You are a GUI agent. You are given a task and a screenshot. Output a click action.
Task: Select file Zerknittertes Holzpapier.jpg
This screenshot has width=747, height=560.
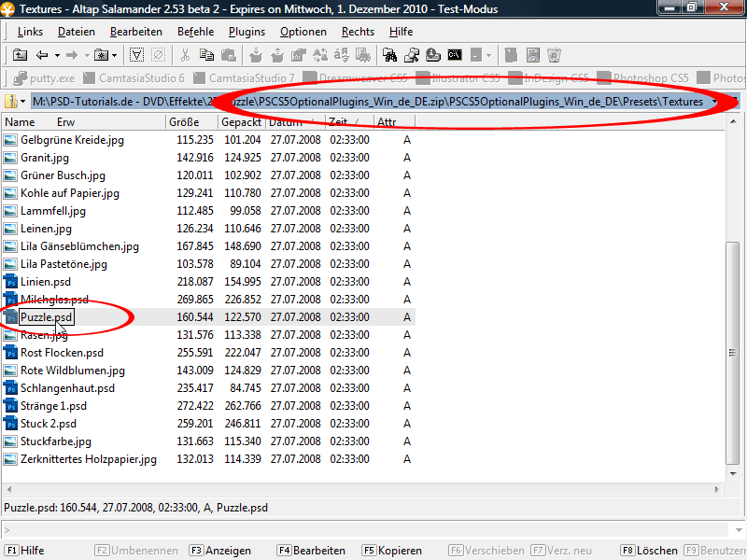(89, 459)
